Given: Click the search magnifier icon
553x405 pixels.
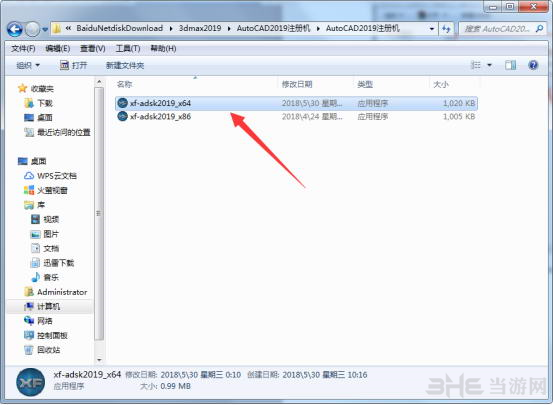Looking at the screenshot, I should pos(540,29).
